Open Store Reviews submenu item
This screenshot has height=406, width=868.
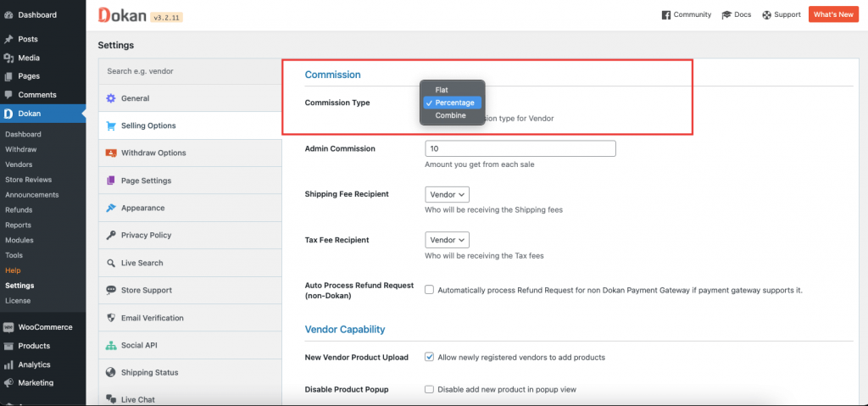click(x=28, y=180)
